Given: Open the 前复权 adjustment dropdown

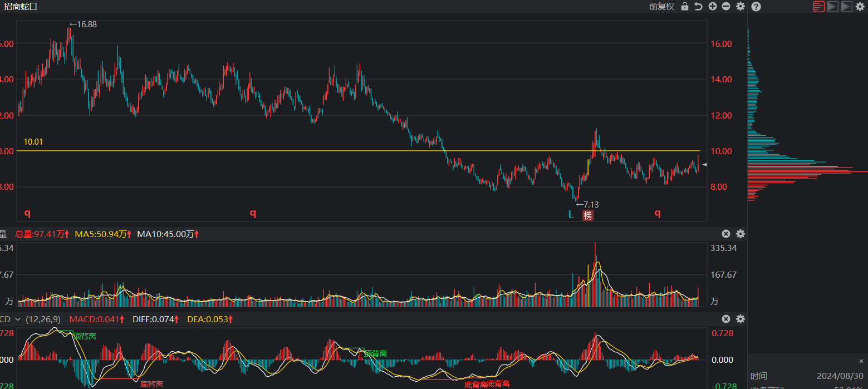Looking at the screenshot, I should click(x=661, y=7).
